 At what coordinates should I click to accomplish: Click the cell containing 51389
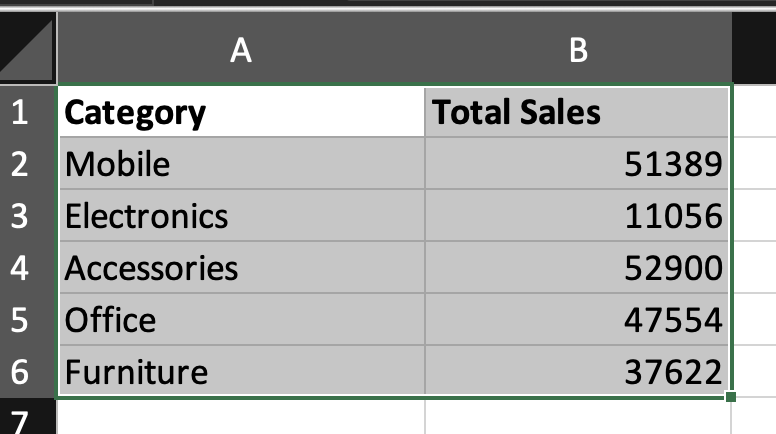point(578,164)
